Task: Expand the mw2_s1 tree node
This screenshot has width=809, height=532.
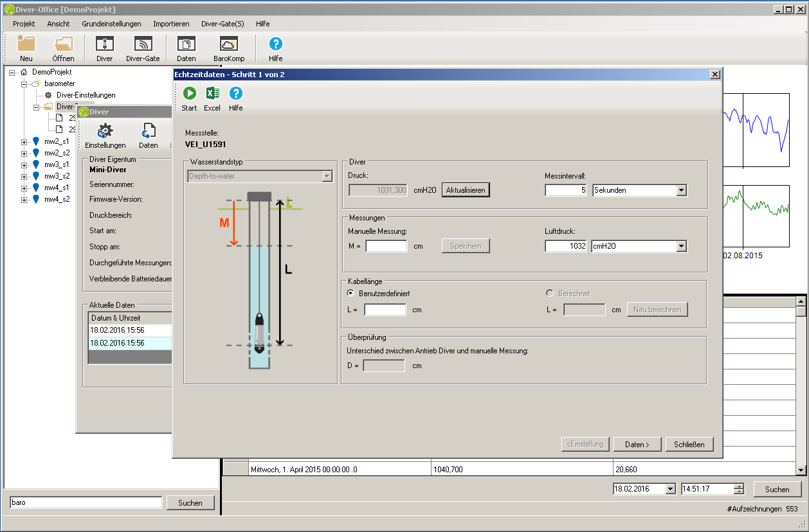Action: coord(24,141)
